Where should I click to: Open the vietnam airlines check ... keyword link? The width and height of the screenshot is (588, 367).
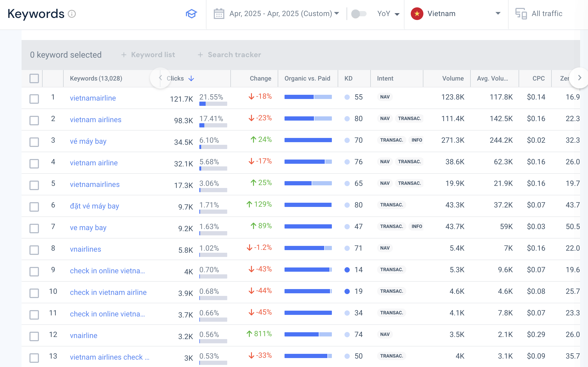[110, 357]
